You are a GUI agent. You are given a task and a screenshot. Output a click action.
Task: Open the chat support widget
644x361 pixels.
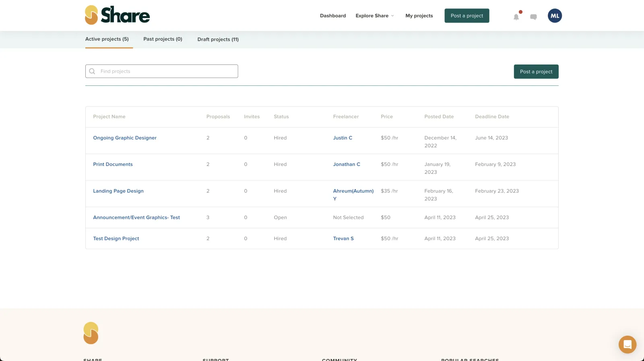(627, 344)
